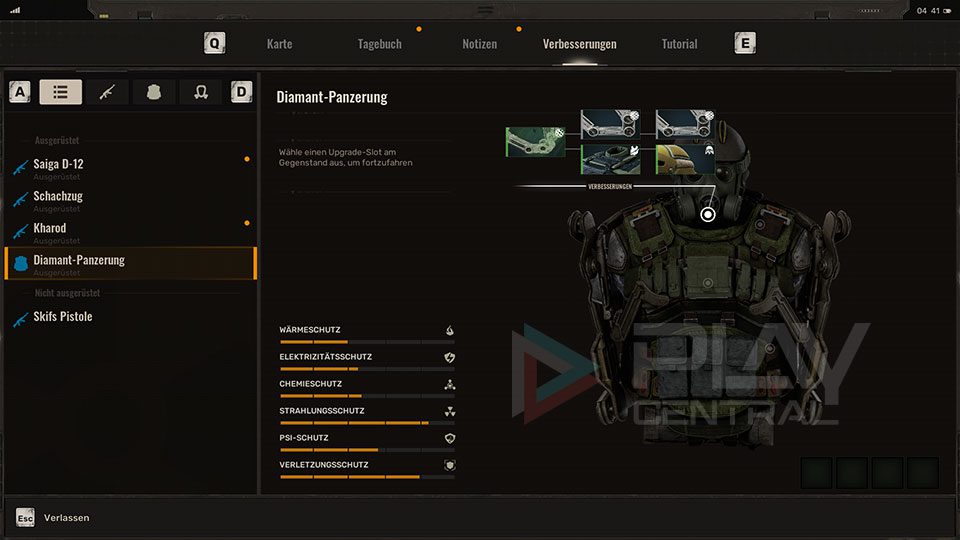The width and height of the screenshot is (960, 540).
Task: Click the Wärmeschutz flame icon
Action: [x=449, y=330]
